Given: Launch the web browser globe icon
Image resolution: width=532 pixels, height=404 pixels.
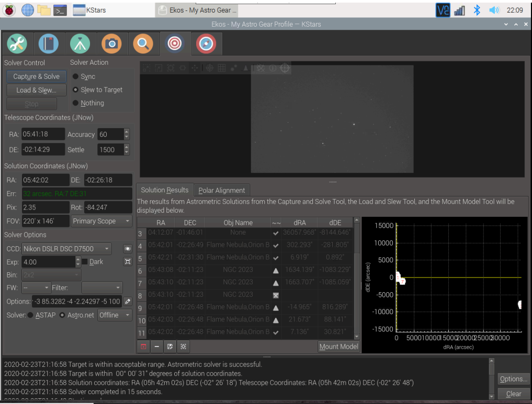Looking at the screenshot, I should pyautogui.click(x=28, y=10).
